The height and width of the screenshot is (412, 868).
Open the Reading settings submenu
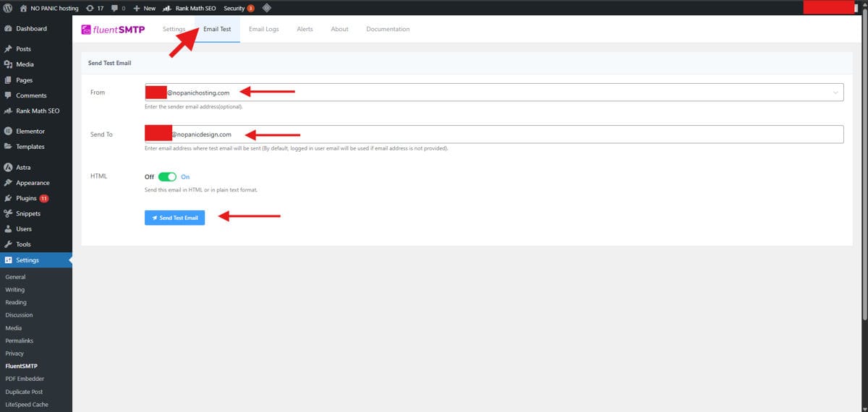(x=16, y=303)
